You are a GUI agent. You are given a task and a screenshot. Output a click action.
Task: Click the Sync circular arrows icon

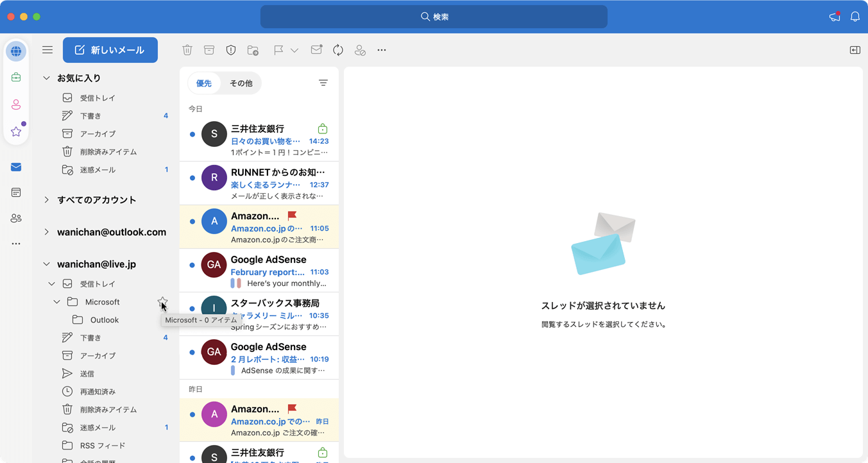tap(338, 50)
